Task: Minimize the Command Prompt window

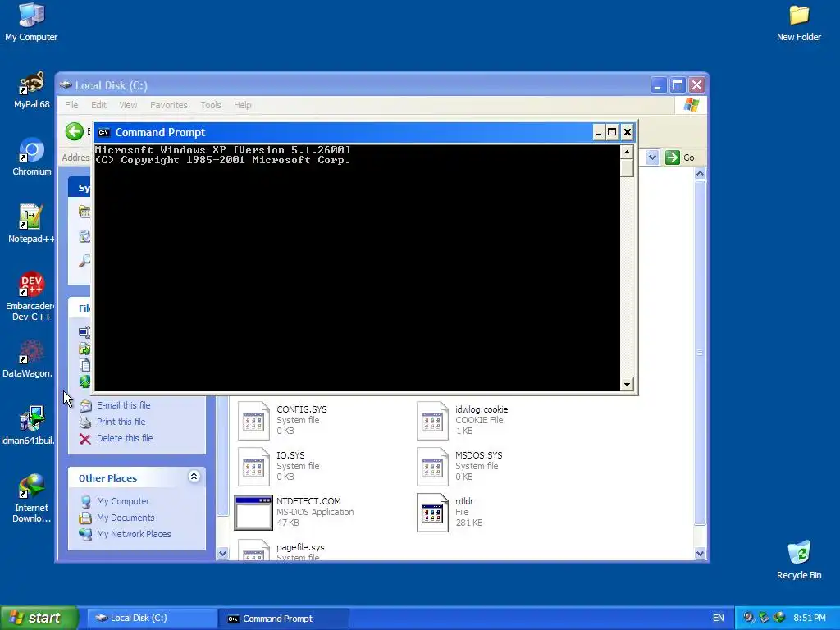Action: point(599,132)
